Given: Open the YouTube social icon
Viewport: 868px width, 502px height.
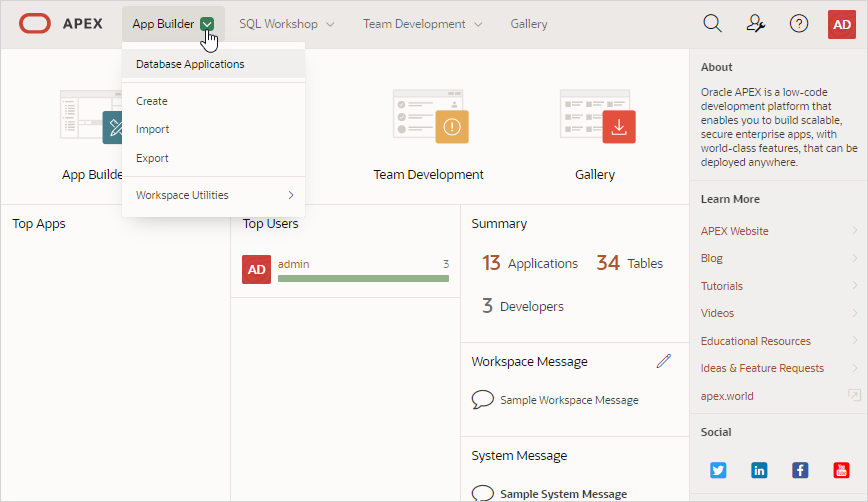Looking at the screenshot, I should 841,470.
